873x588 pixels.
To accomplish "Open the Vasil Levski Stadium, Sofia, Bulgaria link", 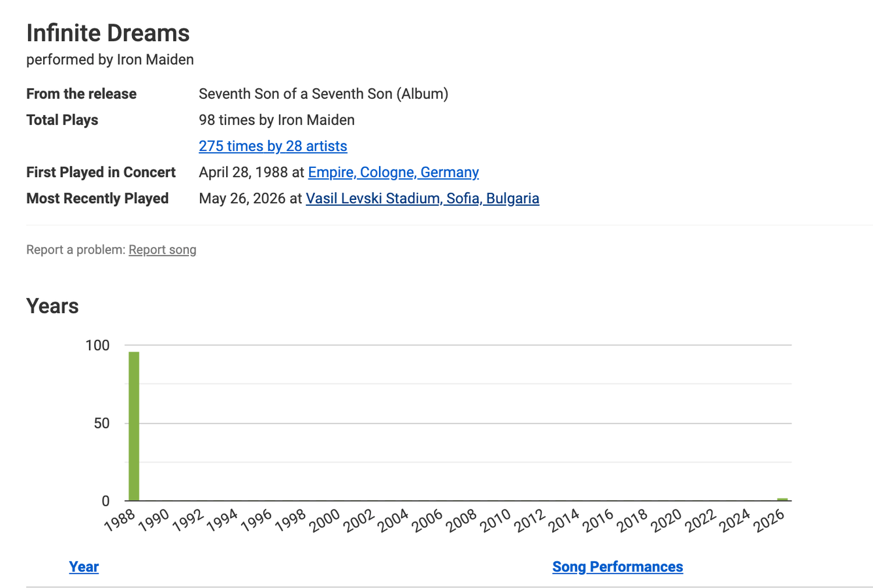I will (422, 198).
